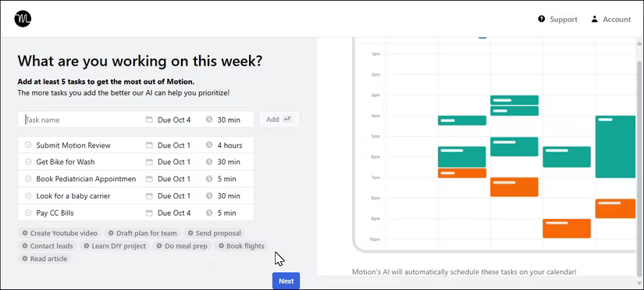Click calendar icon for Get Bike for Wash
644x290 pixels.
point(149,162)
